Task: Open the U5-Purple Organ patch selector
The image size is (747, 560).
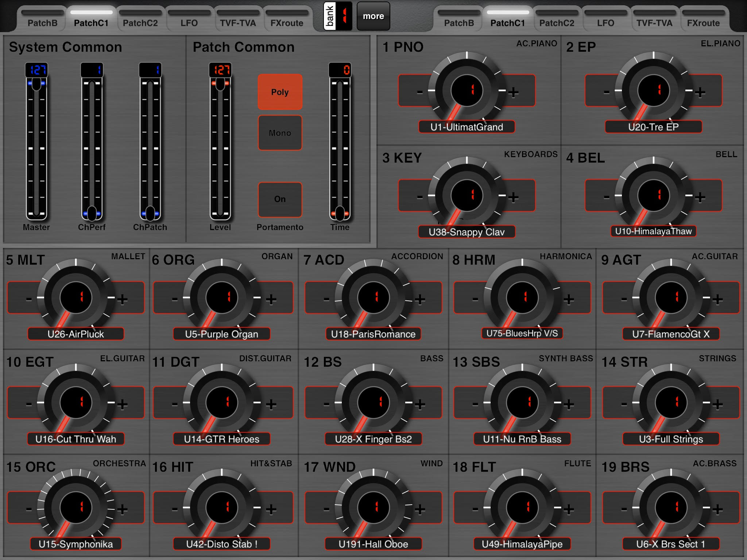Action: [221, 334]
